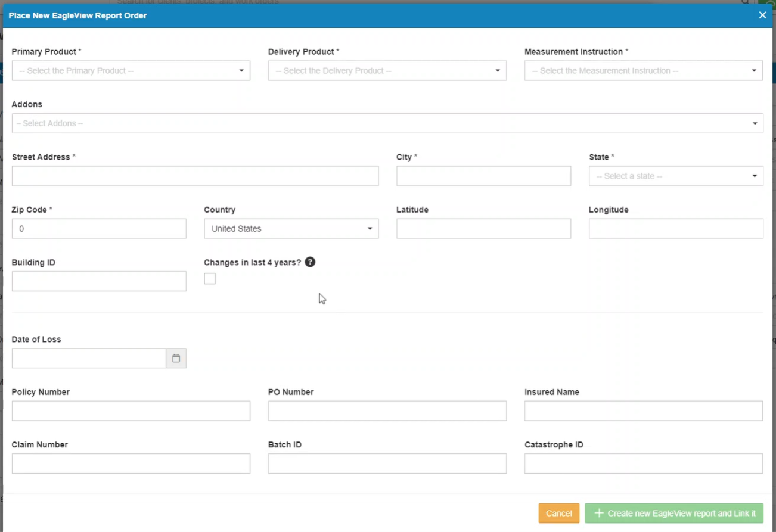Image resolution: width=776 pixels, height=532 pixels.
Task: Focus the Zip Code field
Action: click(99, 229)
